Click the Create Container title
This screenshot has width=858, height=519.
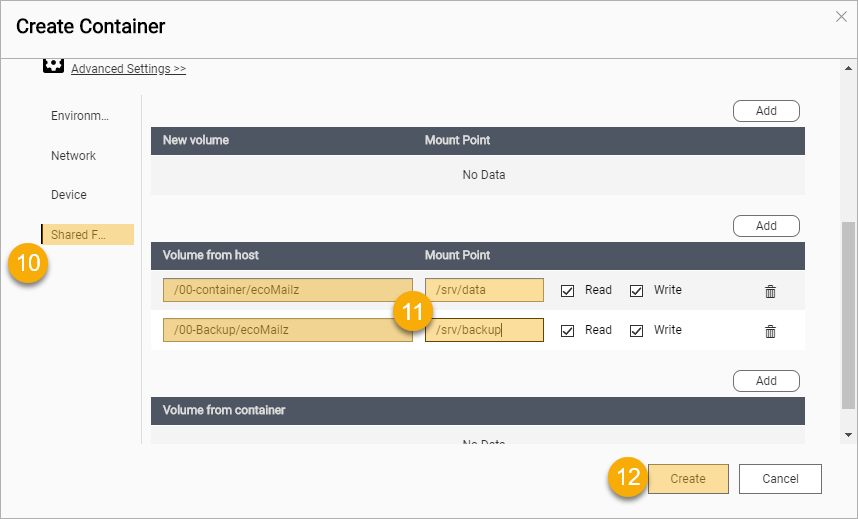click(90, 26)
